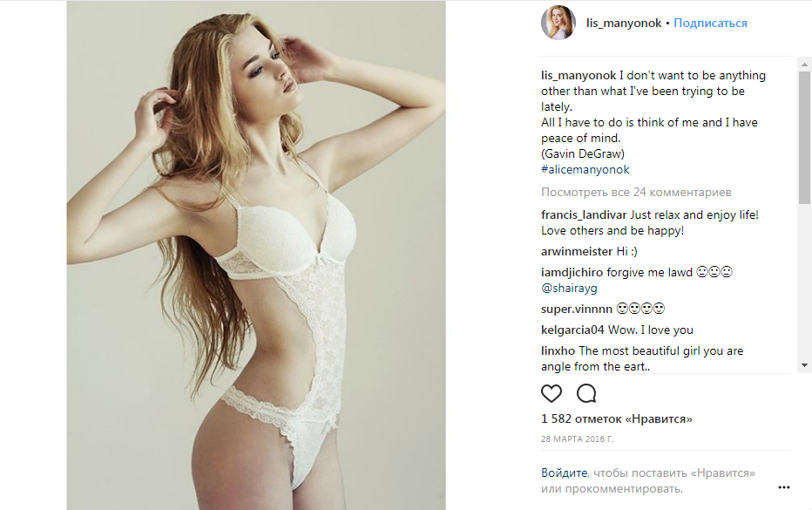Click the scrollbar up arrow
Viewport: 812px width, 510px height.
coord(804,65)
